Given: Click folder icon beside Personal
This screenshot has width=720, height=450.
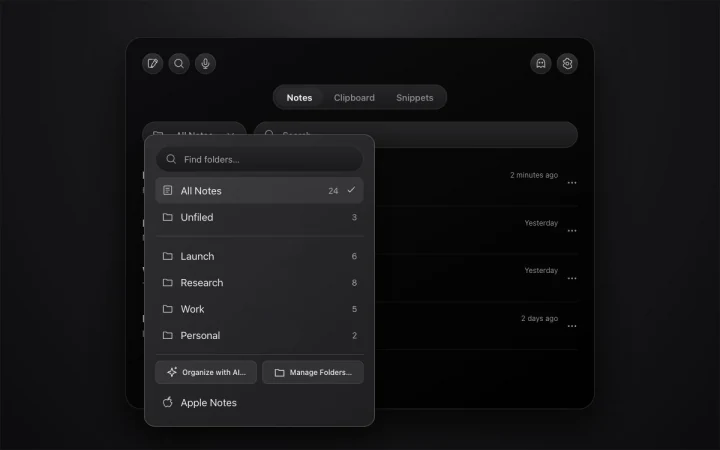Looking at the screenshot, I should point(168,335).
